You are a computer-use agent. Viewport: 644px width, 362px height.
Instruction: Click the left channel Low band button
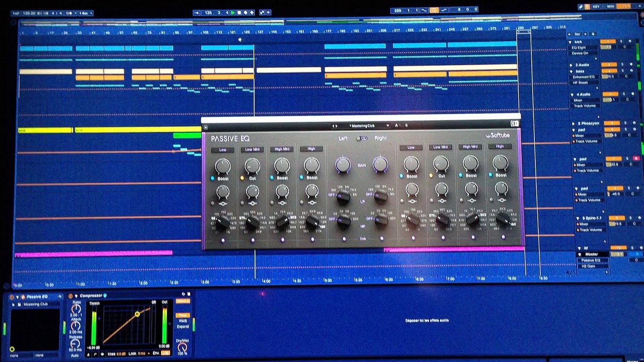coord(222,150)
